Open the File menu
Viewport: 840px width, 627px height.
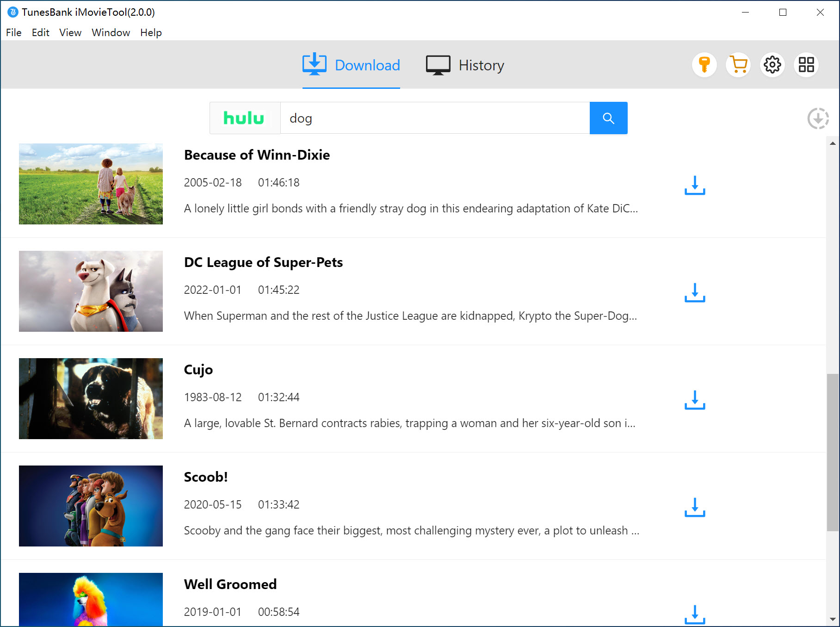[x=14, y=32]
